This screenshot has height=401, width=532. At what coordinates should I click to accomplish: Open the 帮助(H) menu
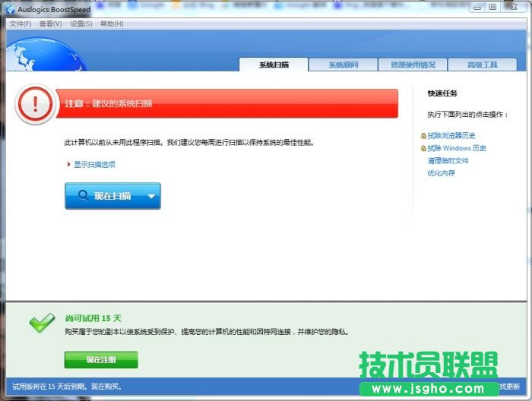112,24
